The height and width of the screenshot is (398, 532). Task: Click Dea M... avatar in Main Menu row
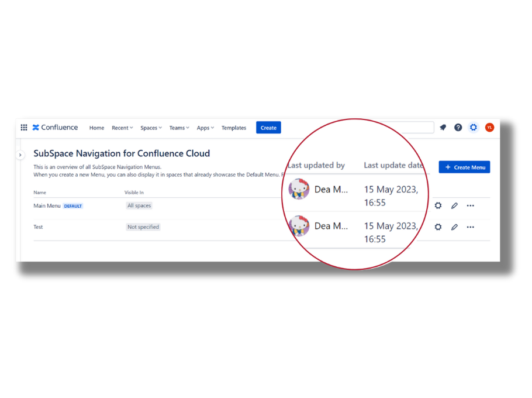pyautogui.click(x=299, y=189)
